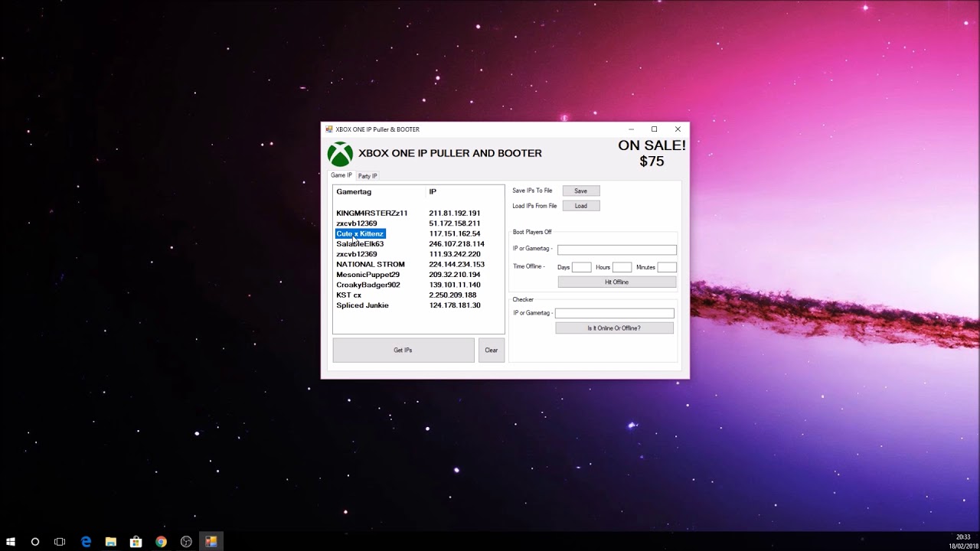
Task: Click the IP column header
Action: click(x=433, y=192)
